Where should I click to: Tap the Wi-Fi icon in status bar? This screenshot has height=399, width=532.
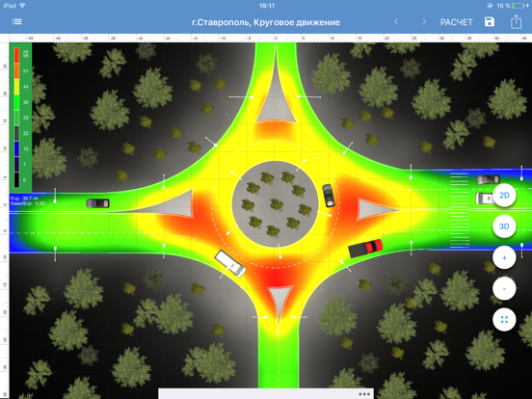22,6
